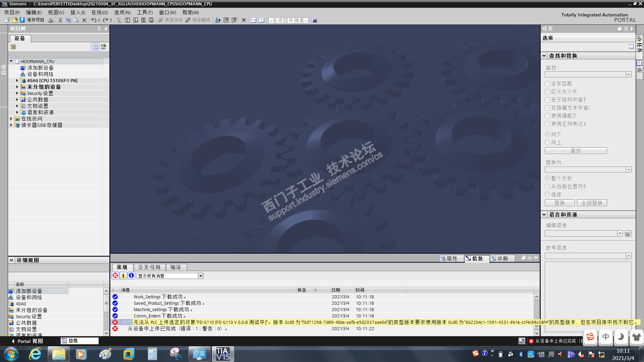Click the split editor horizontally icon

(254, 20)
